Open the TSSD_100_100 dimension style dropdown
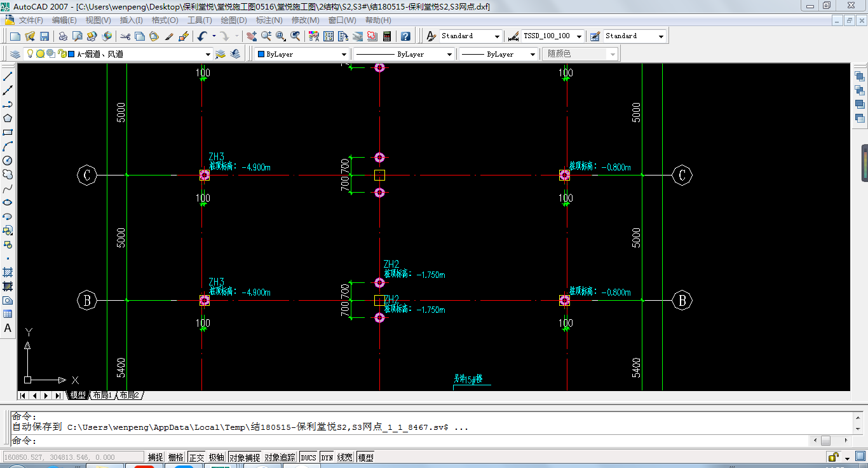The image size is (868, 468). tap(553, 36)
